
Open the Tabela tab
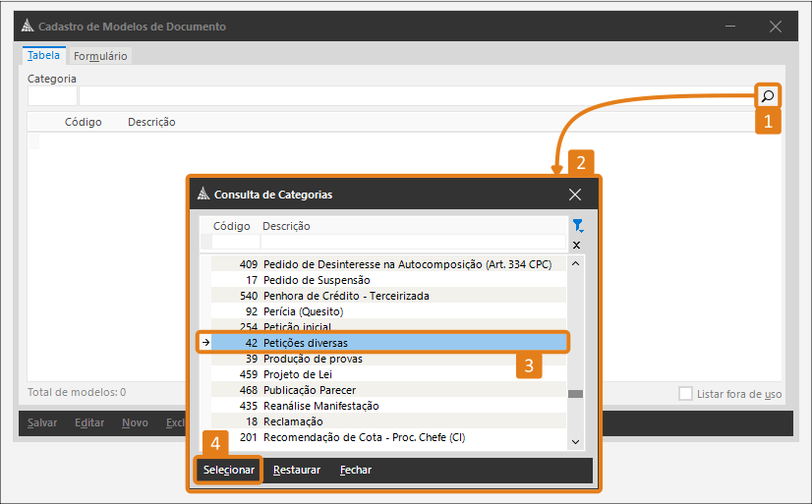(x=43, y=56)
